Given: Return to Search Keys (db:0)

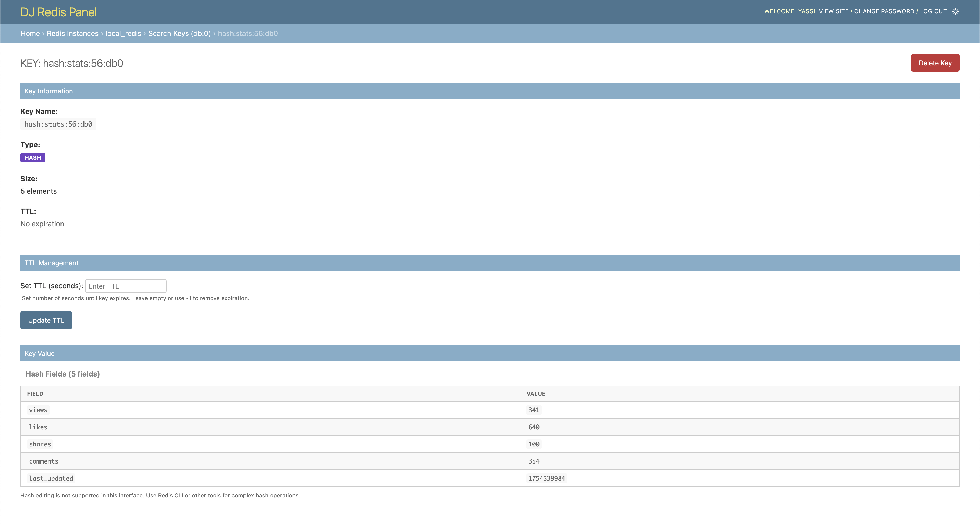Looking at the screenshot, I should click(x=179, y=33).
